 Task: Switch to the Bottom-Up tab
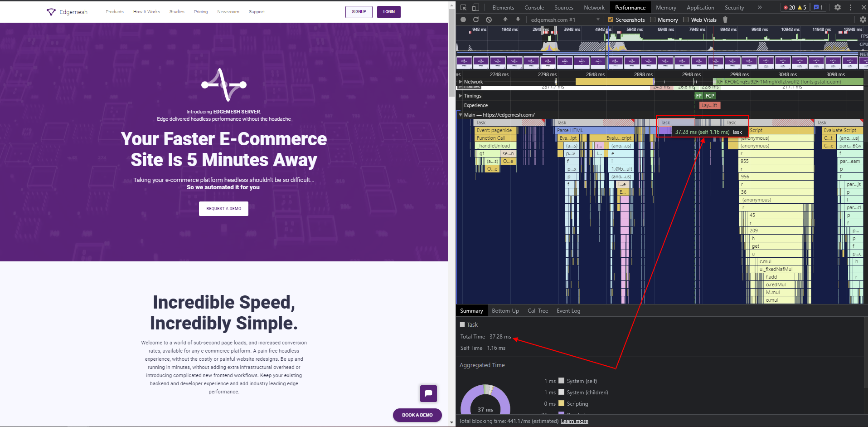click(505, 310)
